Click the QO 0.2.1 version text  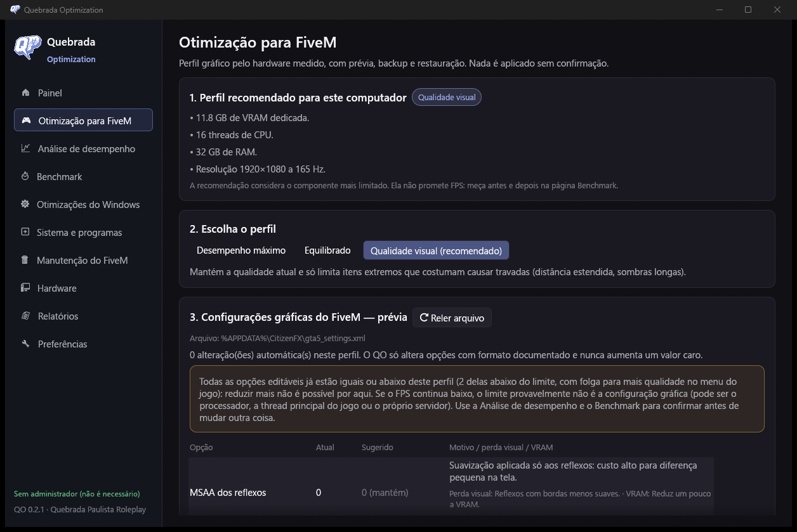80,510
